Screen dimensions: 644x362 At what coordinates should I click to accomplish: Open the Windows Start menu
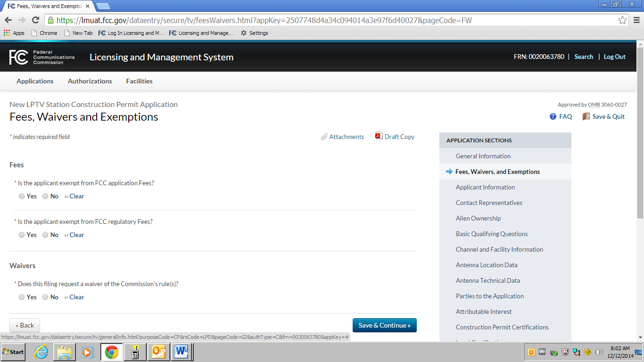pyautogui.click(x=13, y=352)
